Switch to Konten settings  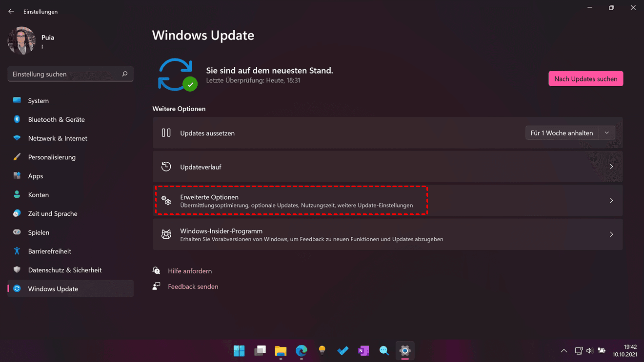pyautogui.click(x=70, y=195)
